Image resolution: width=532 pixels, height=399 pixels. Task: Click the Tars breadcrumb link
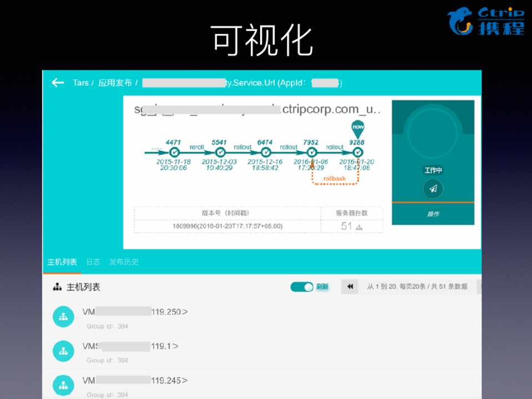click(x=80, y=83)
